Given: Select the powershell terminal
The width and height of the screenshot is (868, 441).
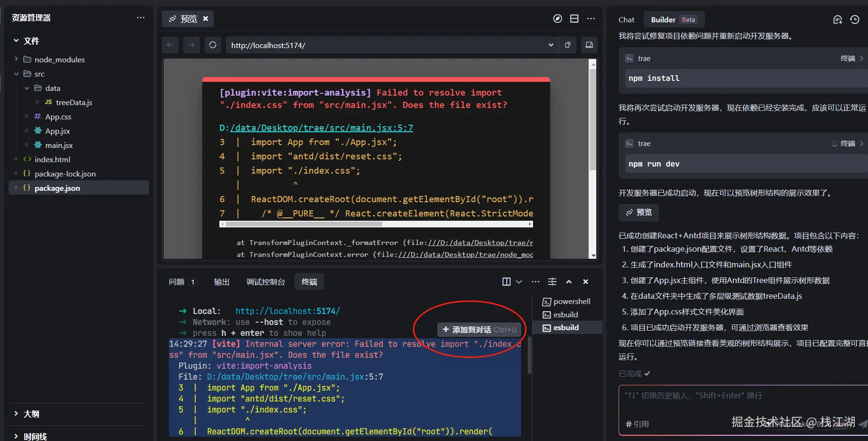Looking at the screenshot, I should (x=567, y=302).
